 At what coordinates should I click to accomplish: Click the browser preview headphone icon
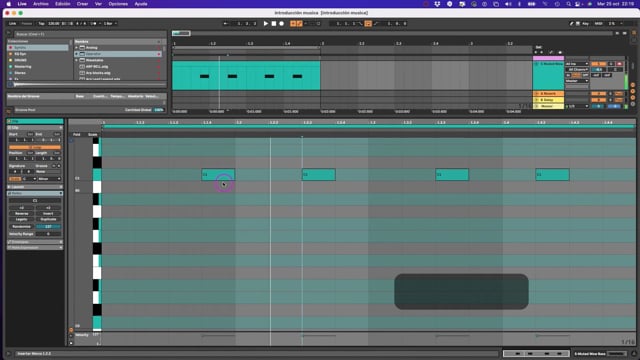pyautogui.click(x=10, y=84)
